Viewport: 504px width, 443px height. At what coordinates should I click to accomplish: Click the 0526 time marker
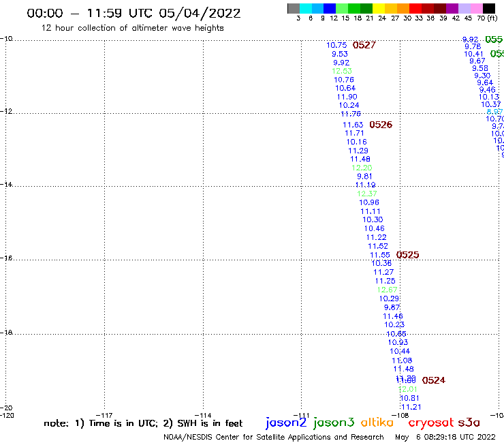[x=381, y=125]
